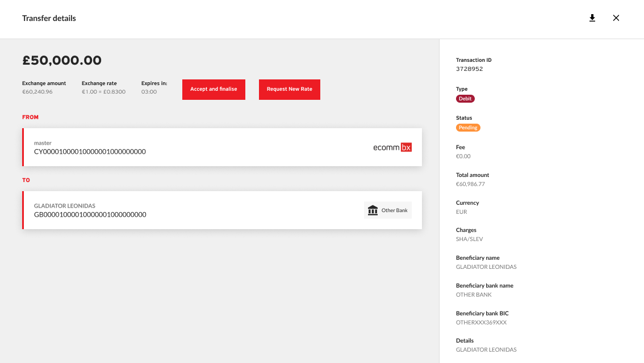
Task: Click the ecommbx logo
Action: pyautogui.click(x=392, y=147)
